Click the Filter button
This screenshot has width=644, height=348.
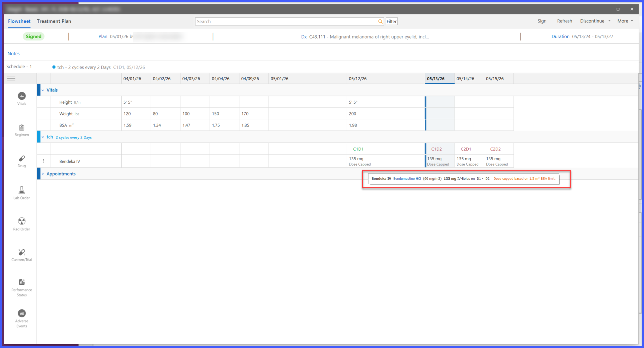[x=392, y=21]
